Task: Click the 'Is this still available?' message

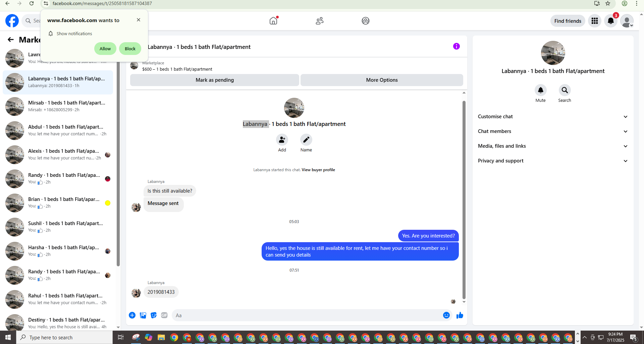Action: click(x=170, y=191)
